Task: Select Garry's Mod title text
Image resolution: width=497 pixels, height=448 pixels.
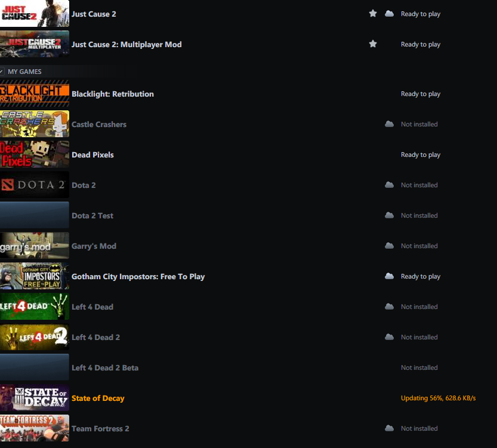Action: point(94,246)
